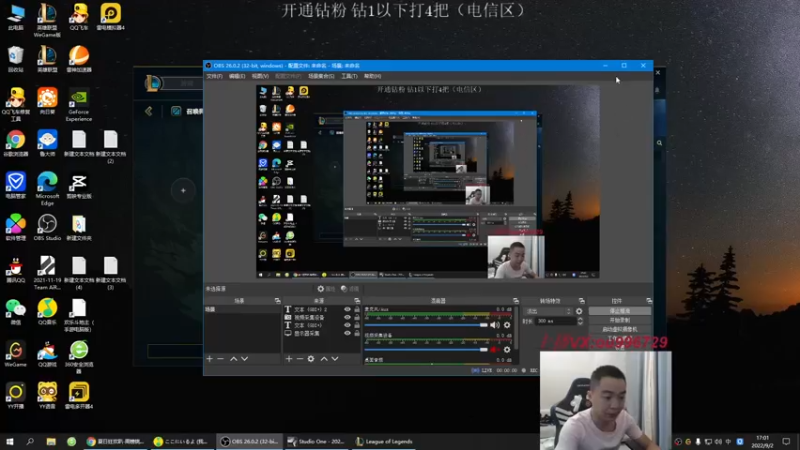Unmute the second mixer channel red speaker
This screenshot has width=800, height=450.
[x=494, y=349]
